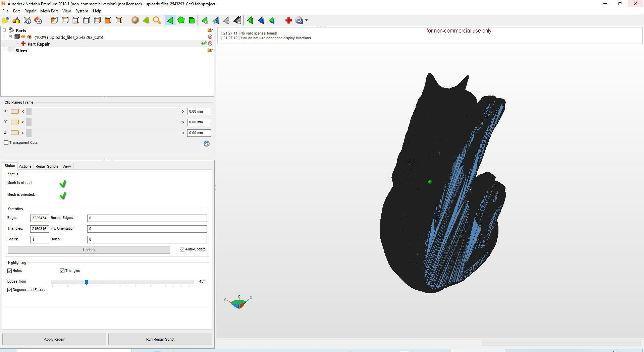Toggle the Y clip plane orange button
This screenshot has width=644, height=352.
coord(15,122)
